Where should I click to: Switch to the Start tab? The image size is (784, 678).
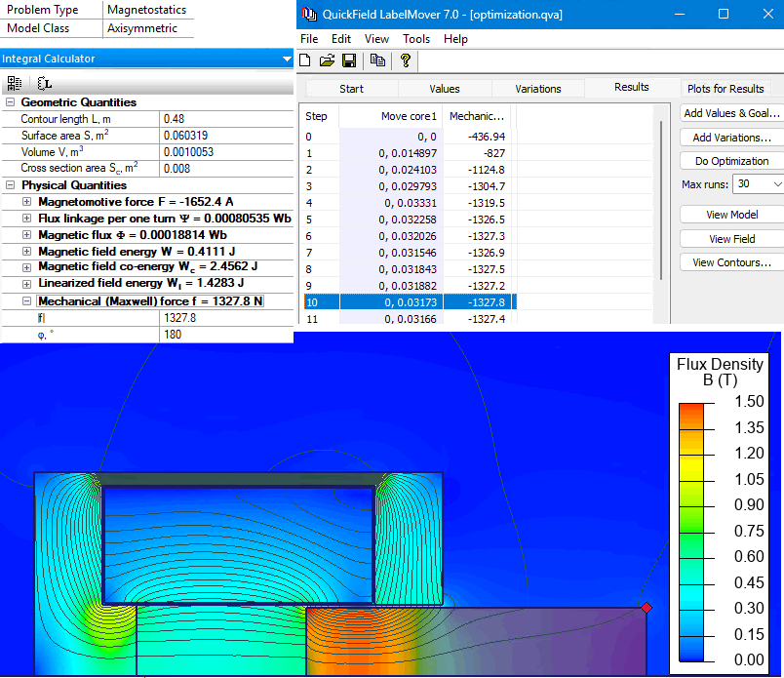tap(351, 89)
